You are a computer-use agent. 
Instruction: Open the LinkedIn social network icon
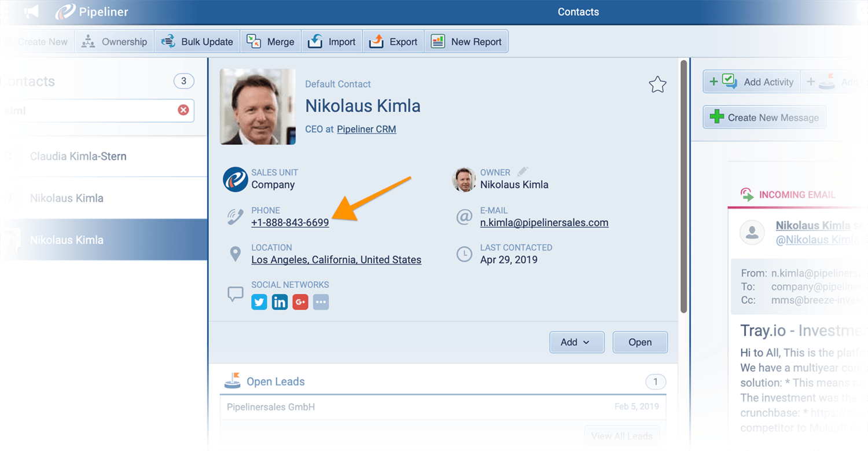(x=279, y=302)
